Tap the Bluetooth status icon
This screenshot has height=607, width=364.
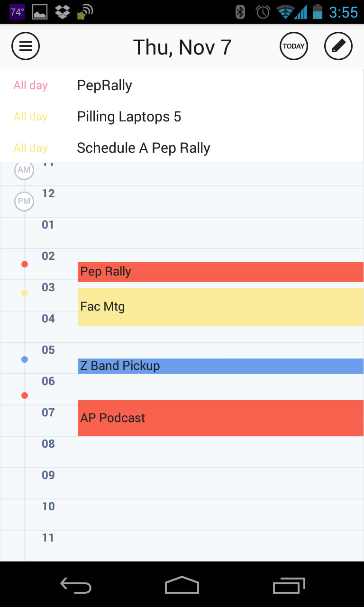tap(240, 12)
